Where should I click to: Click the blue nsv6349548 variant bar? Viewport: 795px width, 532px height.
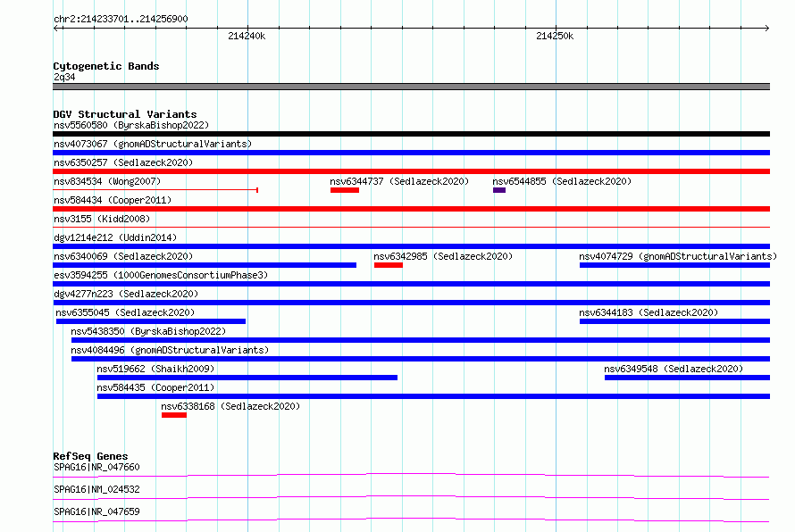[x=688, y=378]
